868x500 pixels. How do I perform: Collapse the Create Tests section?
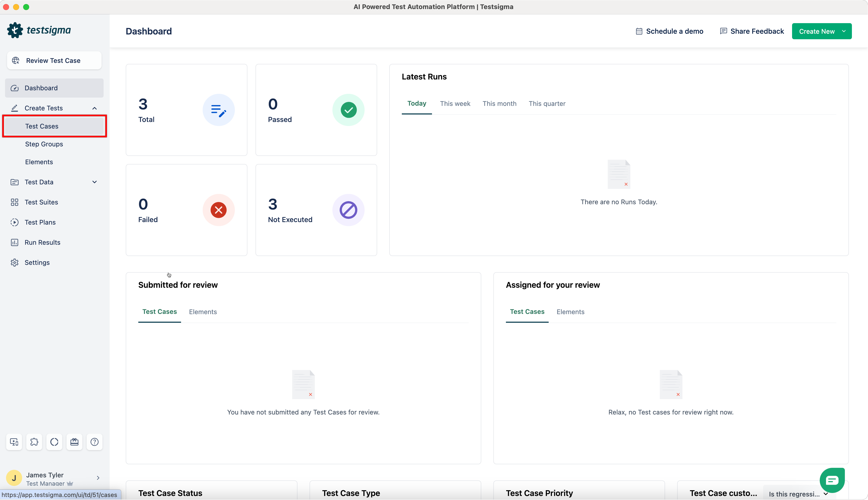click(94, 108)
